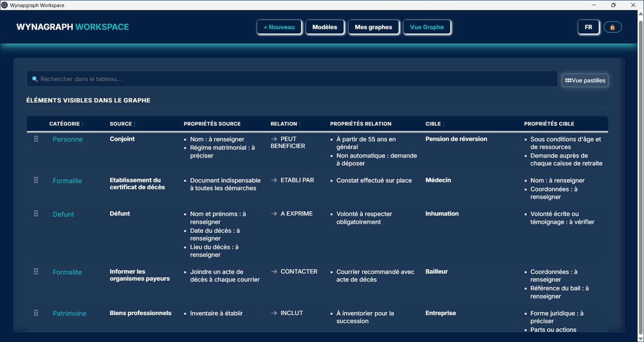The width and height of the screenshot is (644, 342).
Task: Click the lock icon button in the header
Action: point(613,27)
